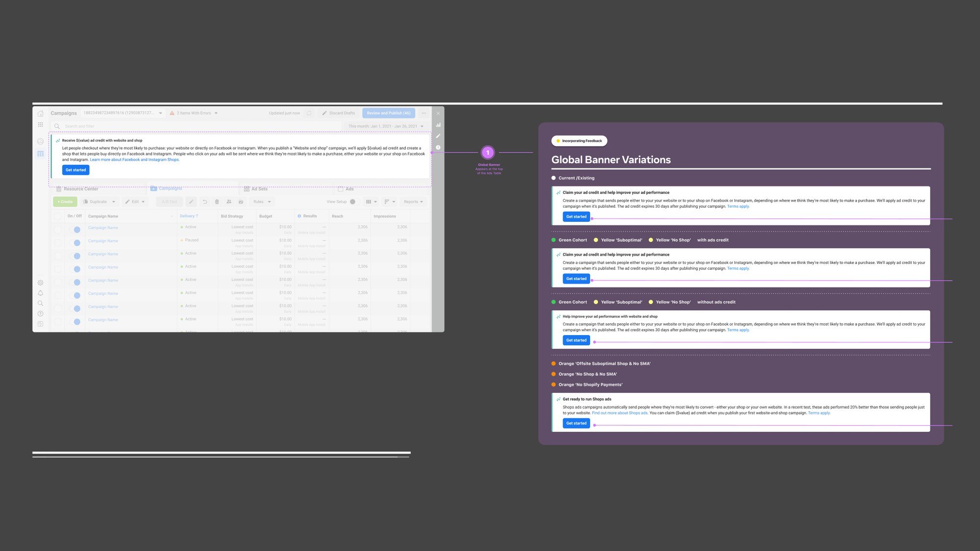The width and height of the screenshot is (980, 551).
Task: Tick the checkbox in the Paused campaign row
Action: click(58, 242)
